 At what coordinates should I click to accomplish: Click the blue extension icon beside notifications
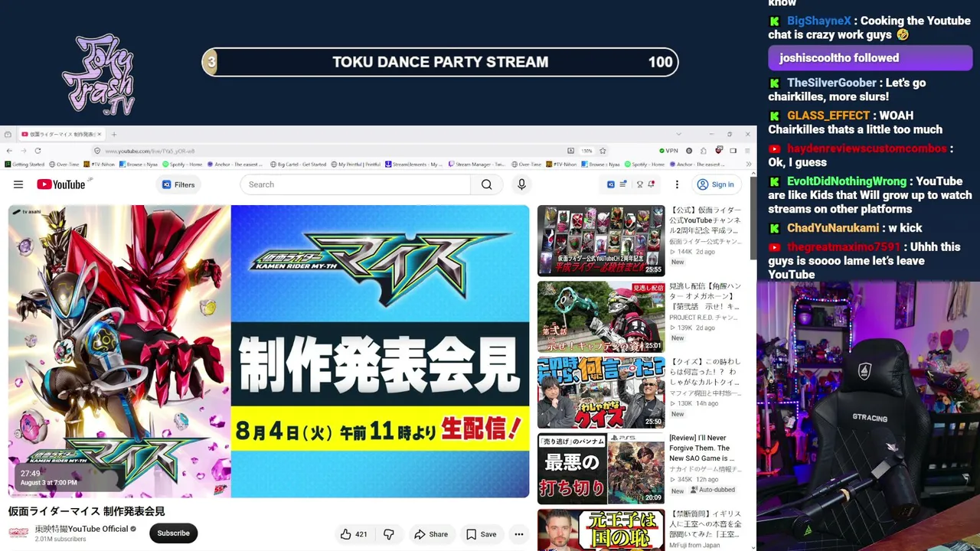click(610, 184)
